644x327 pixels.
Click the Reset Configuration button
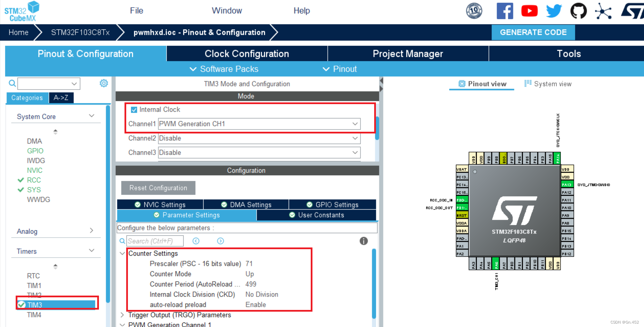158,188
